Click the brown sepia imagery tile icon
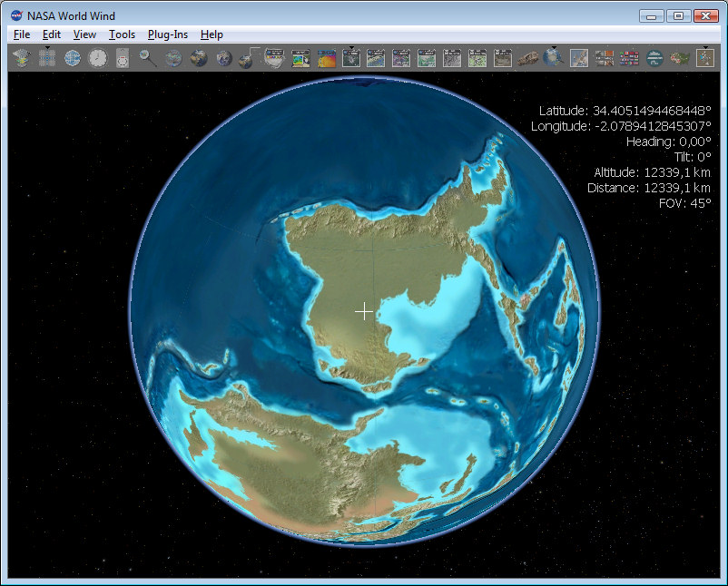The image size is (728, 586). tap(502, 58)
